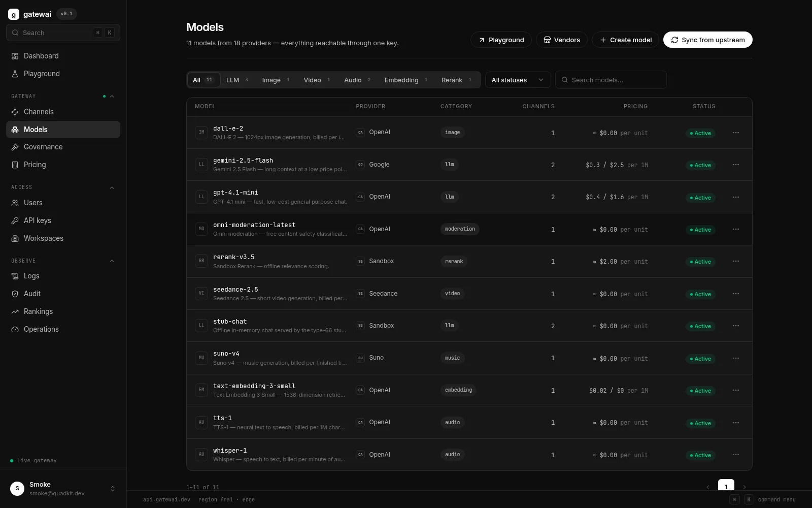Viewport: 812px width, 508px height.
Task: Click the Live gateway status indicator
Action: (33, 461)
